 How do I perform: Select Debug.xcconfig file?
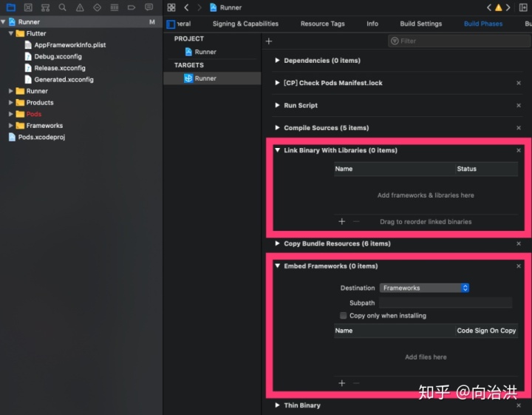[x=58, y=56]
